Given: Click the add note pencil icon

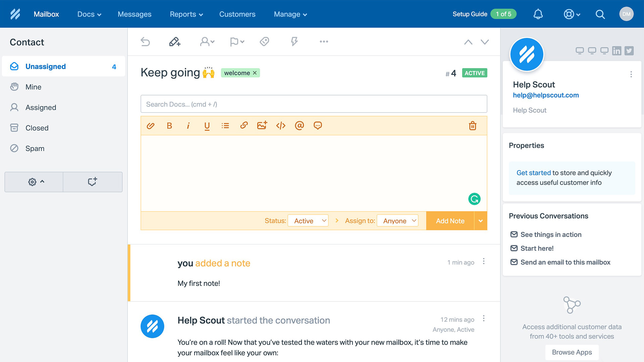Looking at the screenshot, I should 175,42.
